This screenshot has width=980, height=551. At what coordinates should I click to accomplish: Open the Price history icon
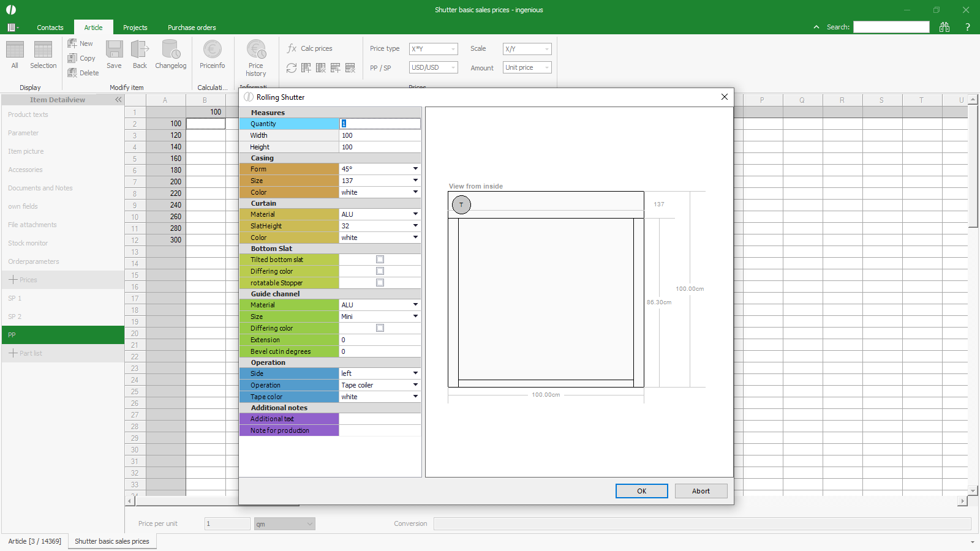tap(256, 50)
